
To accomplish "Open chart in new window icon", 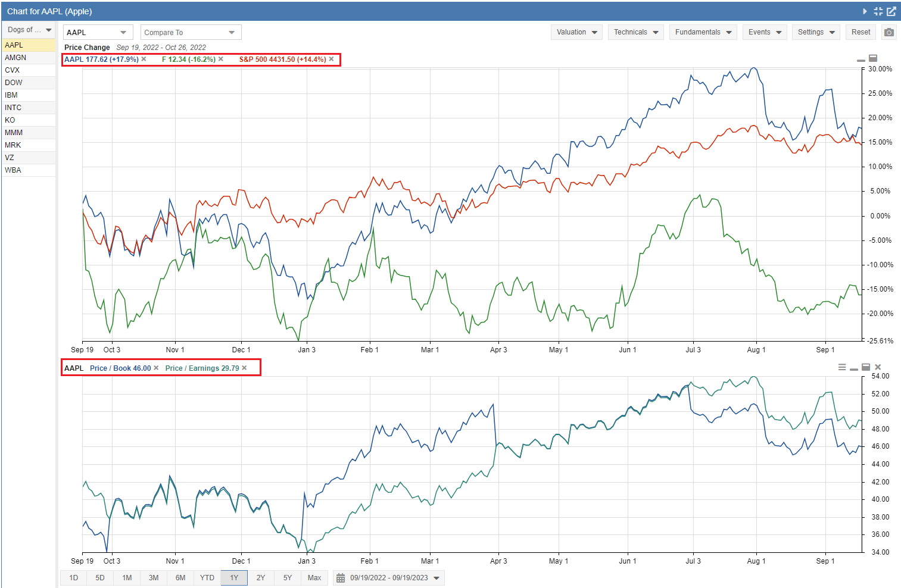I will coord(891,11).
